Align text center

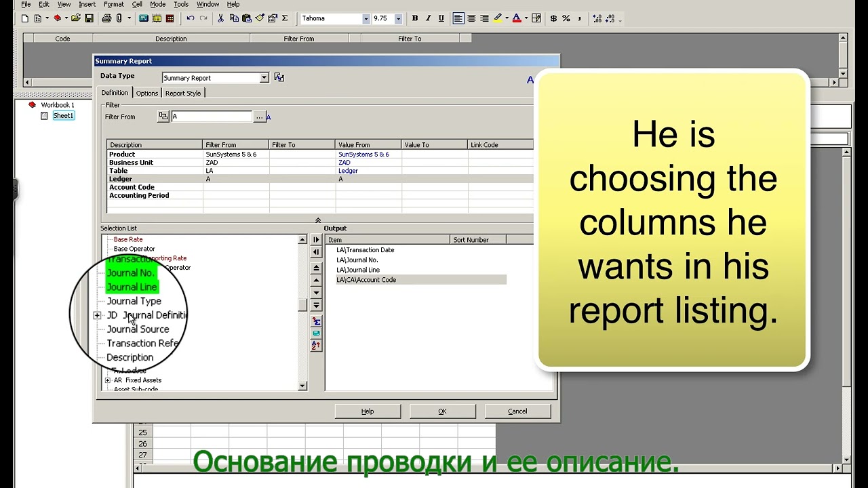471,18
